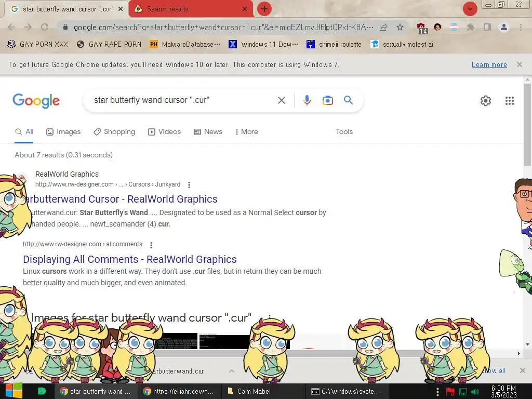Open the Windows Start menu
Screen dimensions: 532x399
point(14,391)
